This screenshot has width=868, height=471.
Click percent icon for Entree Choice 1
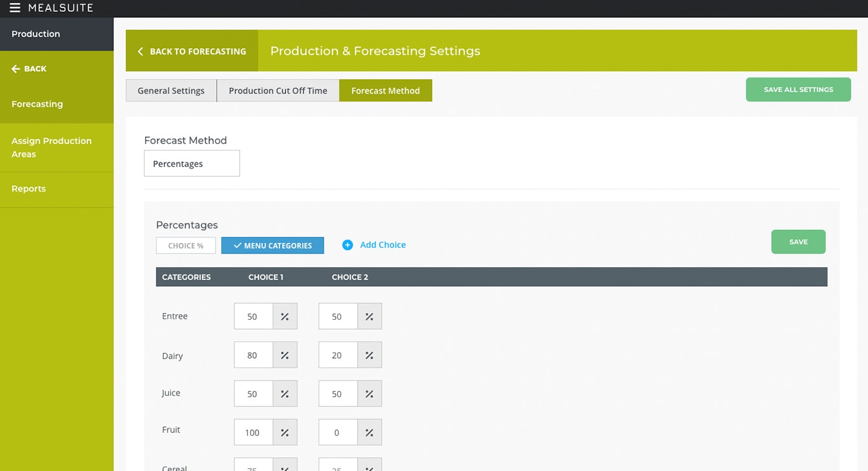point(285,317)
